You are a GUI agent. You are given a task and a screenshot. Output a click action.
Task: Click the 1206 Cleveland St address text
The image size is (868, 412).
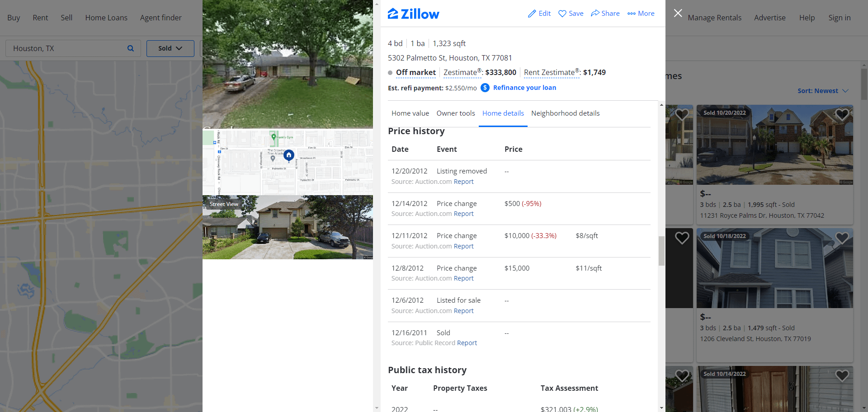click(755, 339)
